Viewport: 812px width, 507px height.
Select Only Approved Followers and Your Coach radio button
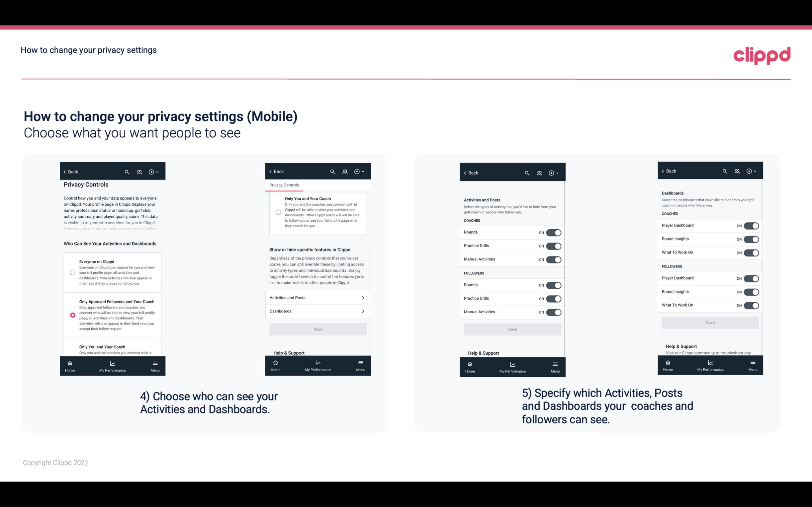[72, 315]
